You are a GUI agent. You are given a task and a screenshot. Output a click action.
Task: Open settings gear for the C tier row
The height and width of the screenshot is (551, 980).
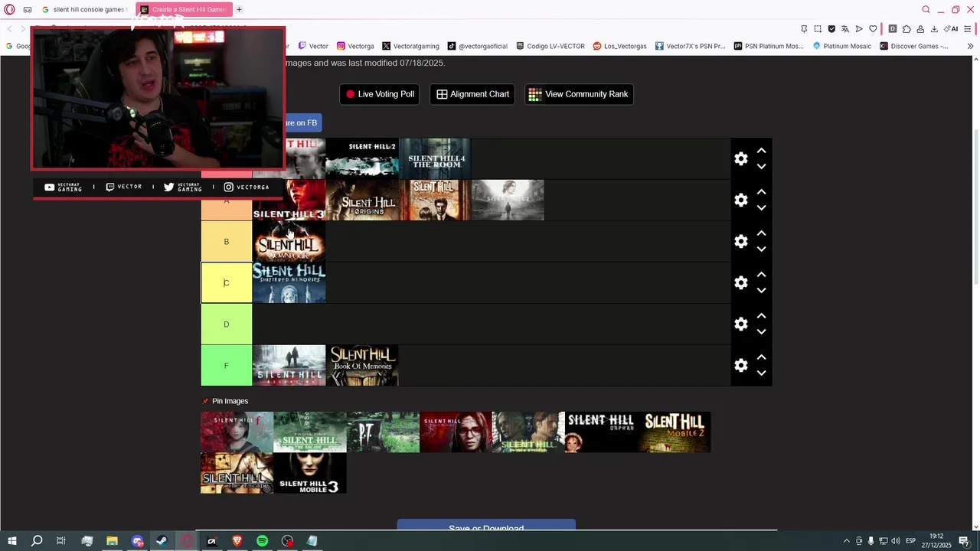tap(740, 282)
